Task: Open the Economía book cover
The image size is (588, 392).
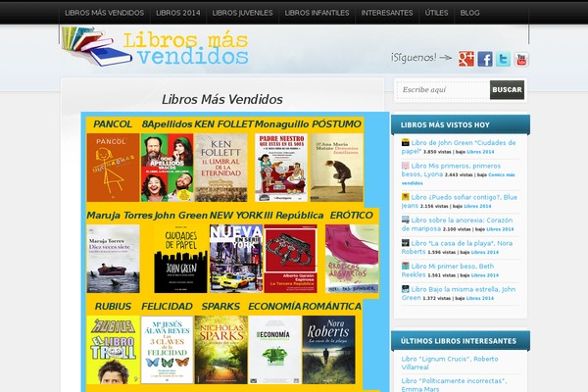Action: [x=274, y=350]
